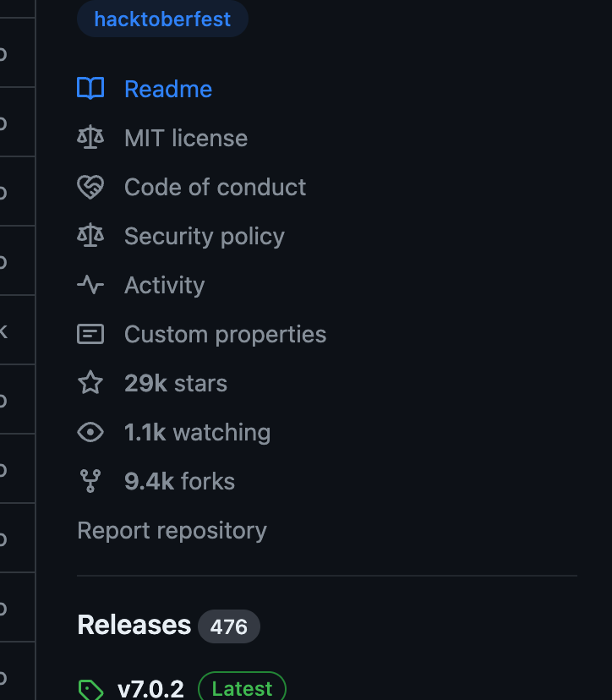Click the eye icon beside 1.1k watching

click(90, 432)
